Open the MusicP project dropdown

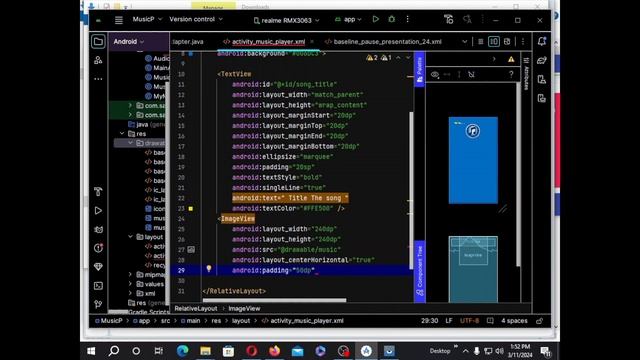click(147, 19)
